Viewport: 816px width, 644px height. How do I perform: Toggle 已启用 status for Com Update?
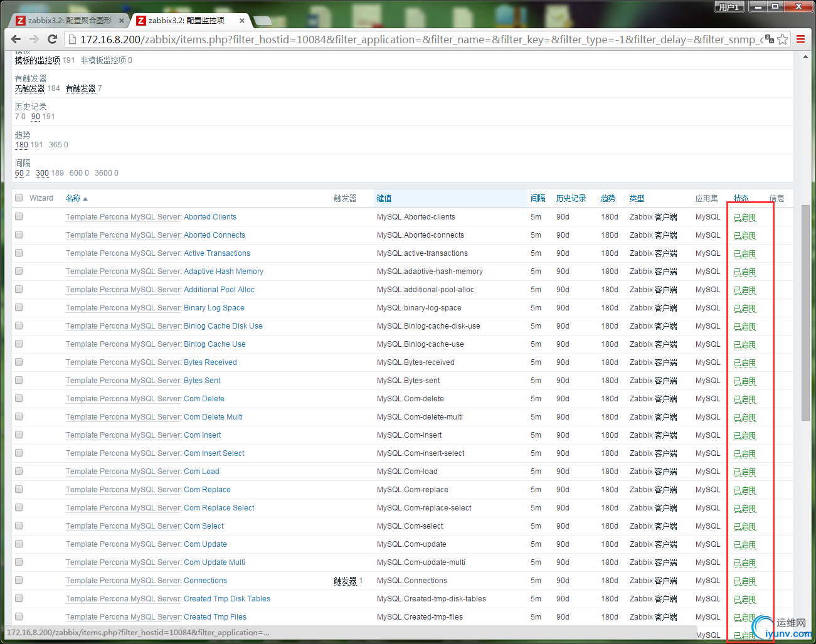(745, 544)
